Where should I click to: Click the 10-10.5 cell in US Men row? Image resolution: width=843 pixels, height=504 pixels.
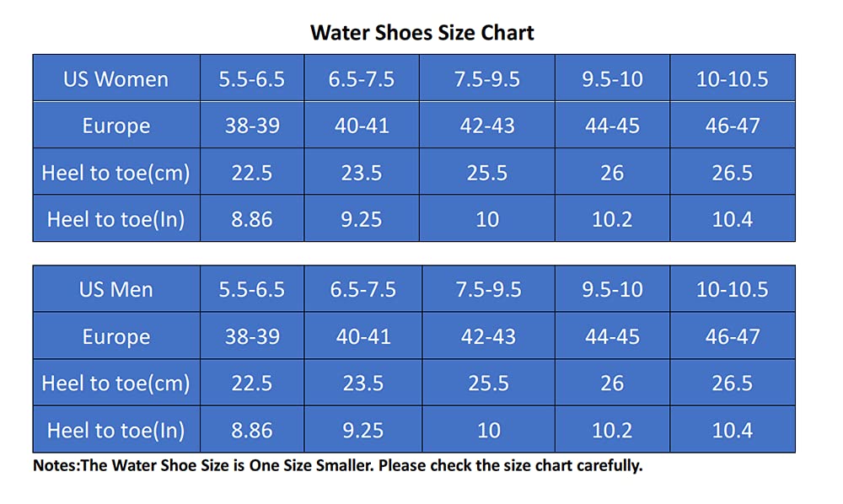coord(732,290)
